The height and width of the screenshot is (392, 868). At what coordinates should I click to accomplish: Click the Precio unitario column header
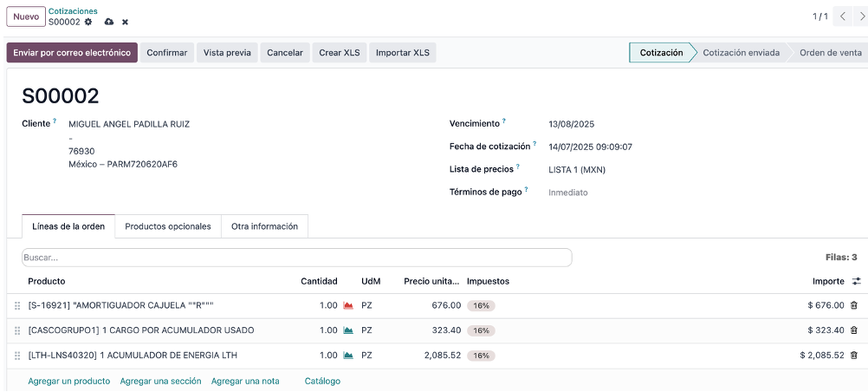[x=431, y=281]
